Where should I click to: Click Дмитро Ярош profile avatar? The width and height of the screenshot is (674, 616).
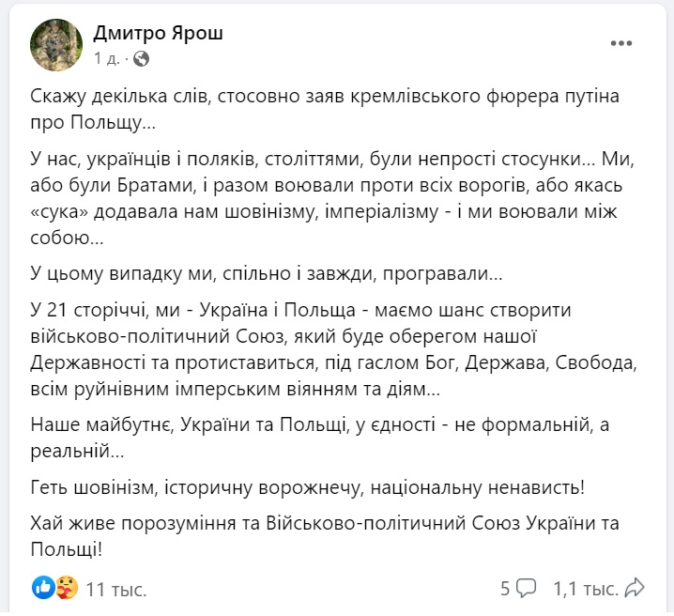(56, 45)
